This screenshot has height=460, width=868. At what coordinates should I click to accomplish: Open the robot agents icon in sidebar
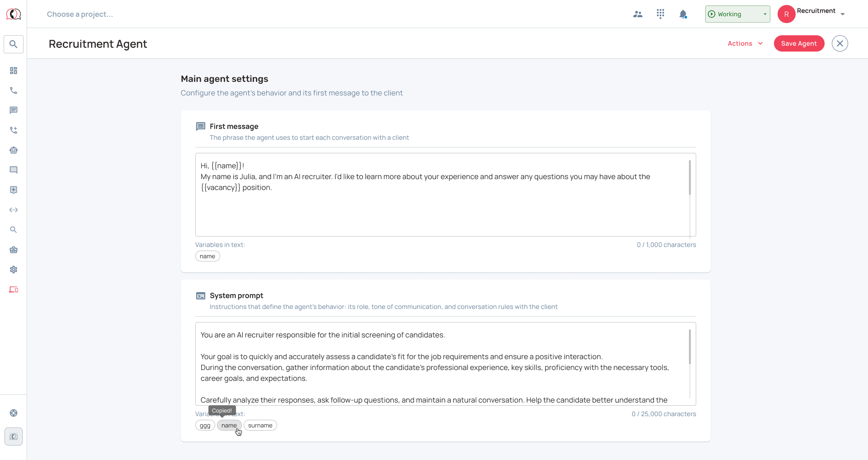point(14,150)
